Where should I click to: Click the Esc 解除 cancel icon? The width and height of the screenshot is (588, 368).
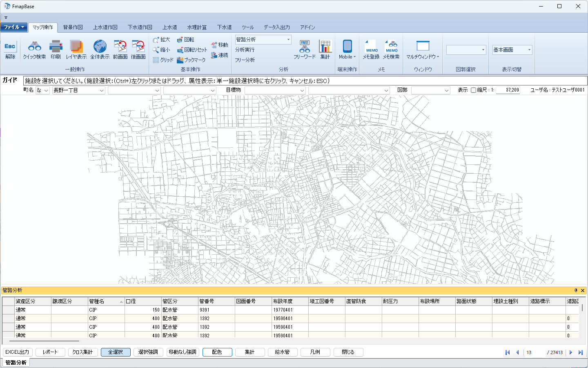pos(10,50)
